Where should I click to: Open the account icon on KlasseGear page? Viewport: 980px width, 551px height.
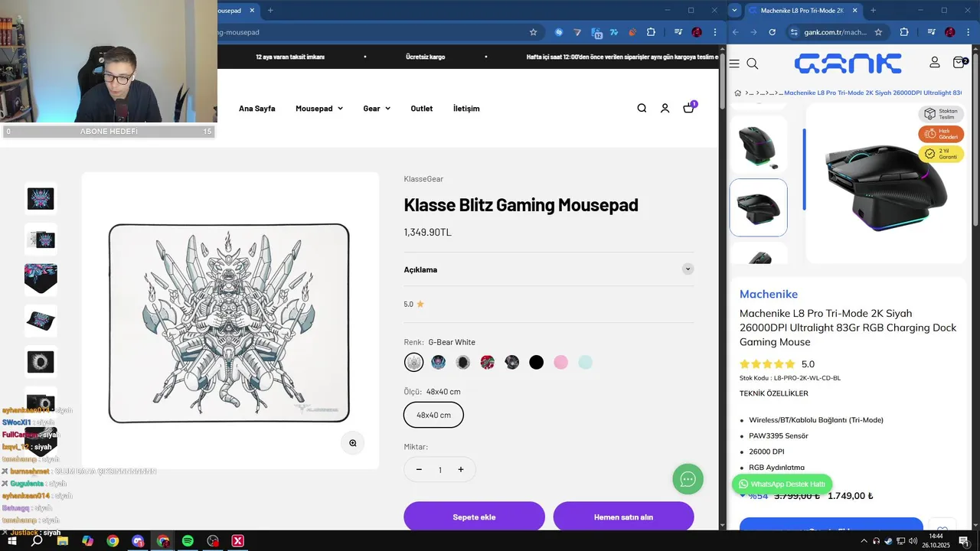coord(665,109)
